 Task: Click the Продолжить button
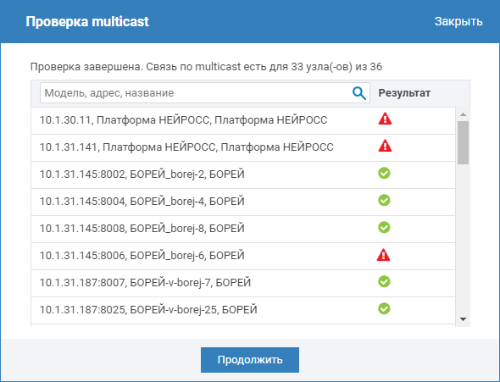click(250, 360)
